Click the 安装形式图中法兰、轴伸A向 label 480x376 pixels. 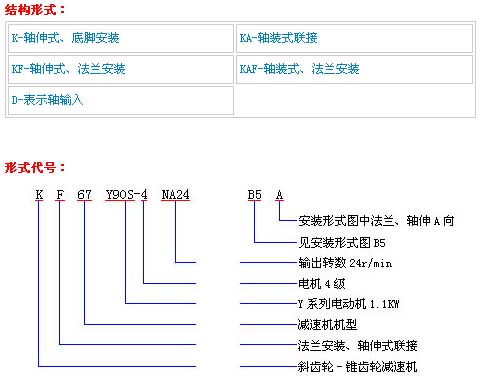(x=376, y=221)
